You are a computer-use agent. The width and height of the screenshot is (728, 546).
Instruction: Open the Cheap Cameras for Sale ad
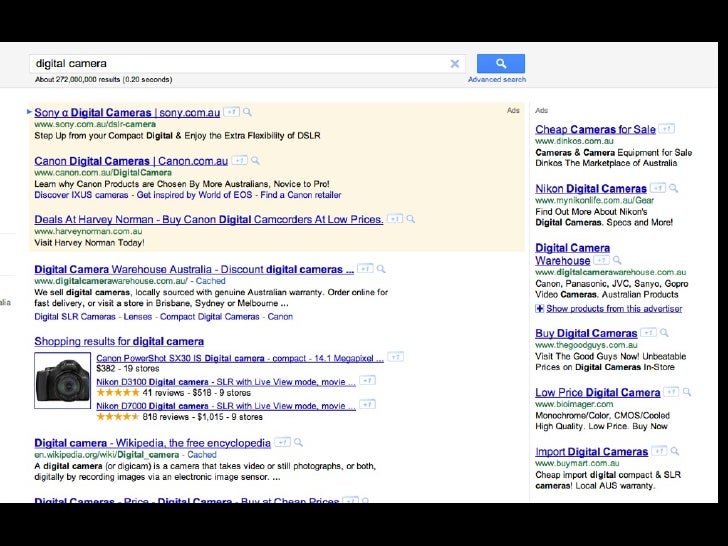pos(595,130)
